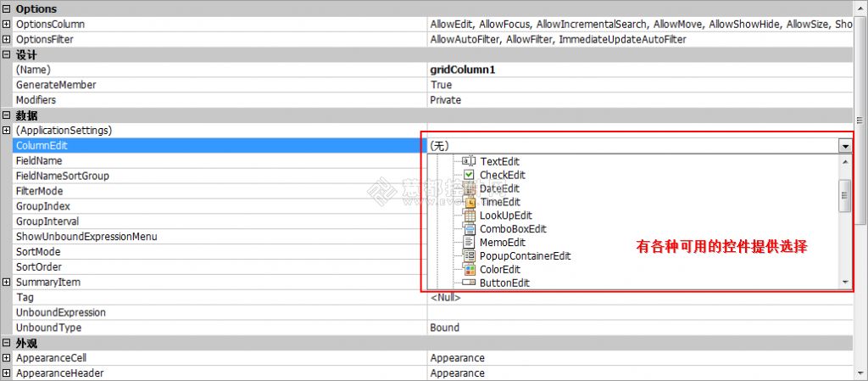This screenshot has width=868, height=381.
Task: Expand the SummaryItem property
Action: coord(7,282)
